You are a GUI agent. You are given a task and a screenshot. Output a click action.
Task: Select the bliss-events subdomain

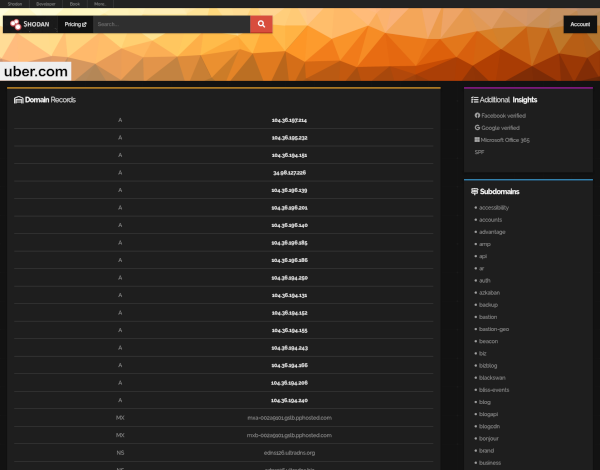494,390
